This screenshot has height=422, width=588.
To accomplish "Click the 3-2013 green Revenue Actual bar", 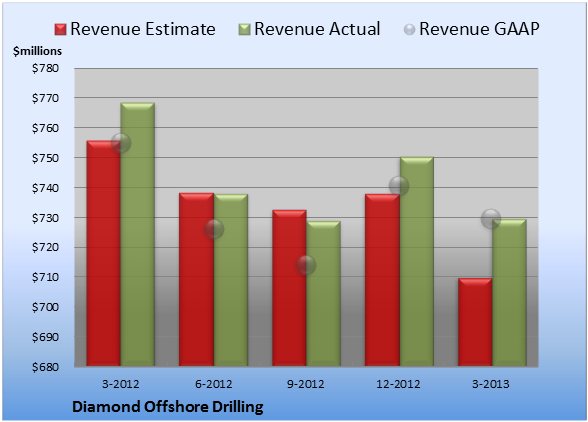I will (509, 292).
